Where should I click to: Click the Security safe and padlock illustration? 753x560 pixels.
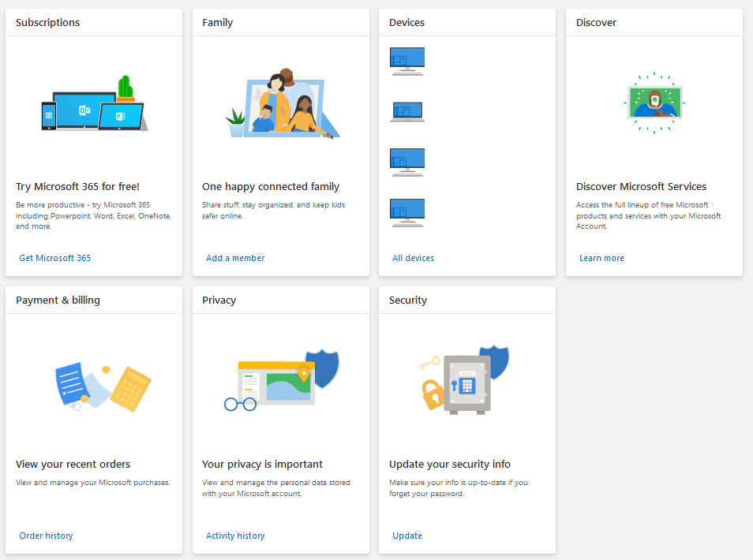tap(464, 380)
